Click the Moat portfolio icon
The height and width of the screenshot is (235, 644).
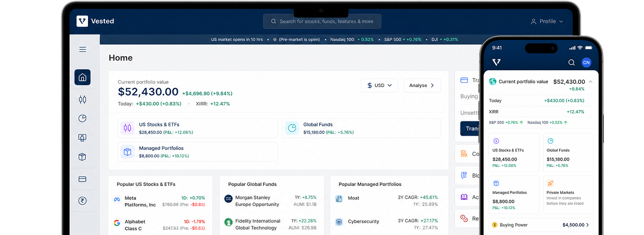point(339,199)
